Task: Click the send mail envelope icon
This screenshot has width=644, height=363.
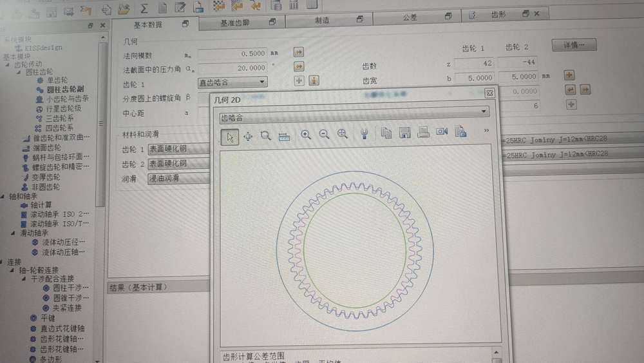Action: pos(69,12)
